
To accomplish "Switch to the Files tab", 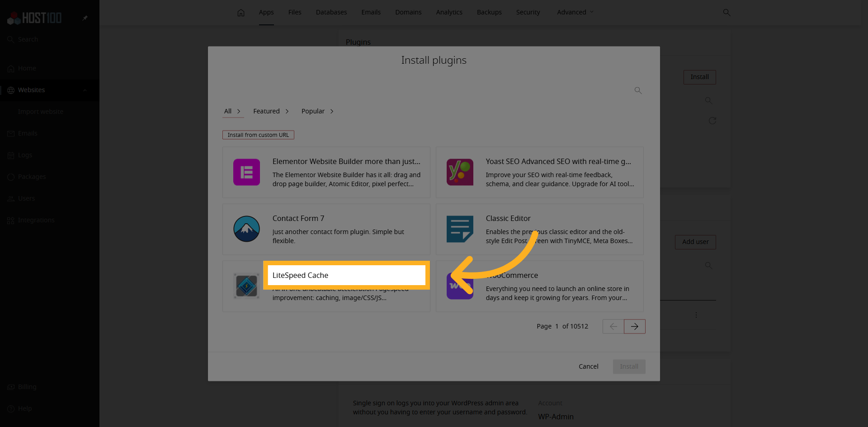I will point(295,12).
